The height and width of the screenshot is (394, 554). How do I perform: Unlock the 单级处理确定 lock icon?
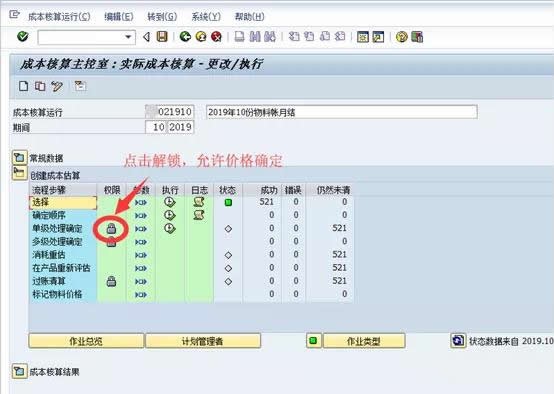[x=111, y=229]
